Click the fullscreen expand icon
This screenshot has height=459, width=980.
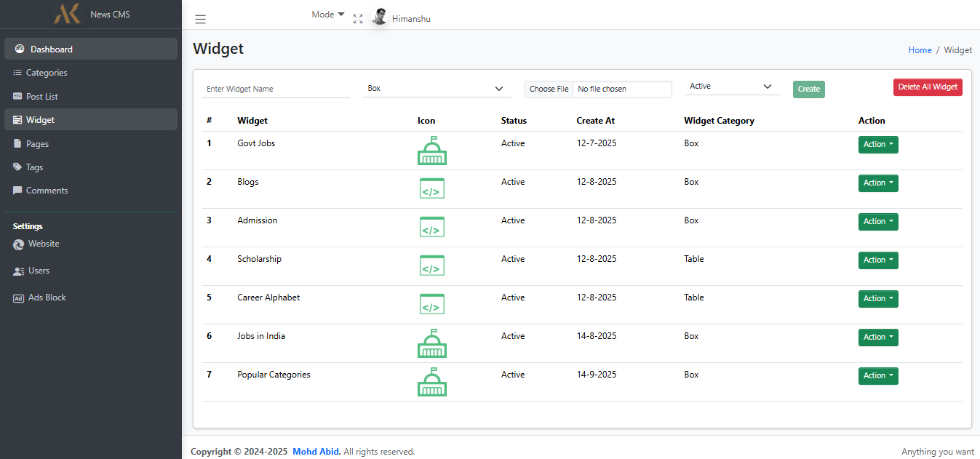click(x=358, y=19)
